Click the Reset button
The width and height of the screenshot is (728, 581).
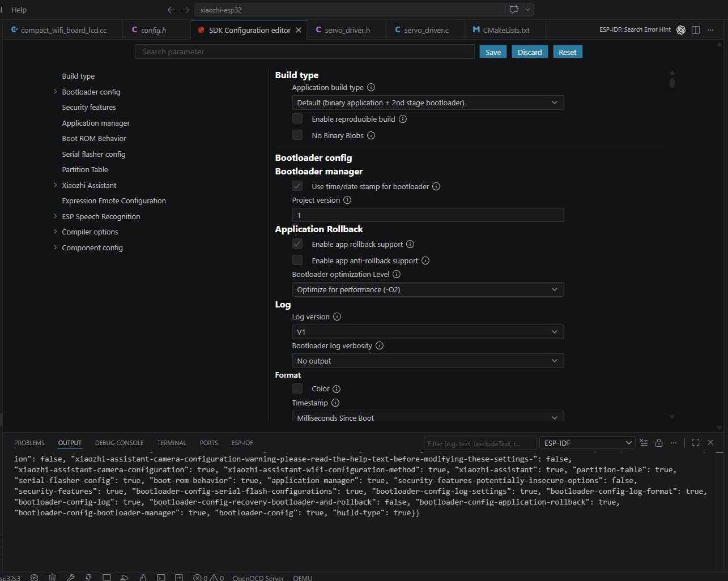[x=567, y=52]
